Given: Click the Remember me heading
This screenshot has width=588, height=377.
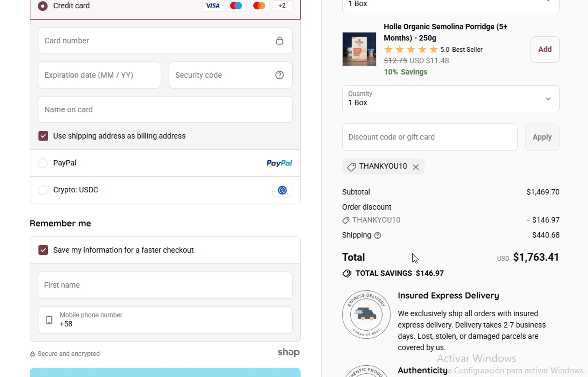Looking at the screenshot, I should 60,223.
